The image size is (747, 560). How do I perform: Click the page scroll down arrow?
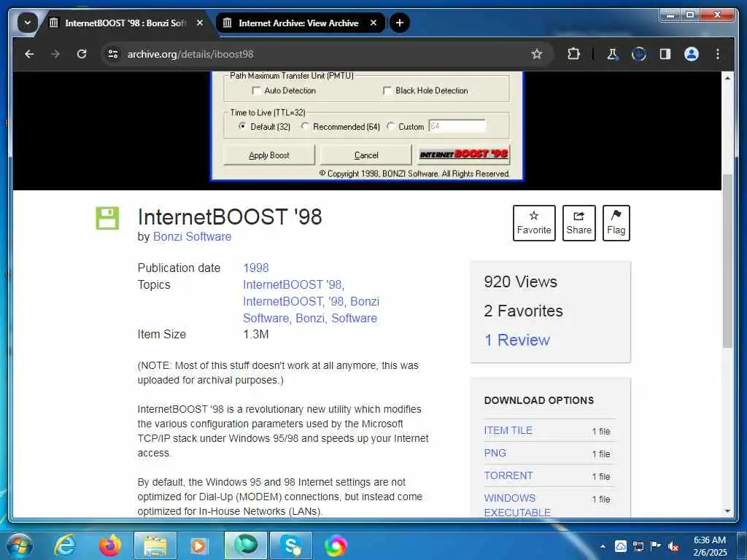727,511
